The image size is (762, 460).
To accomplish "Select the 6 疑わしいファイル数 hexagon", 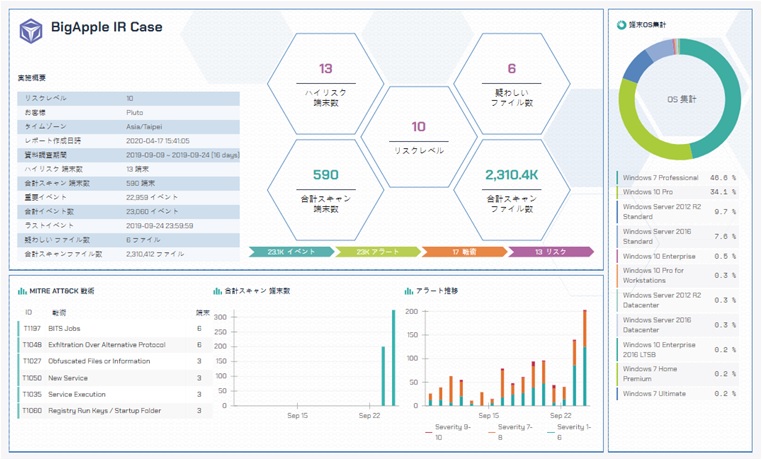I will [512, 84].
